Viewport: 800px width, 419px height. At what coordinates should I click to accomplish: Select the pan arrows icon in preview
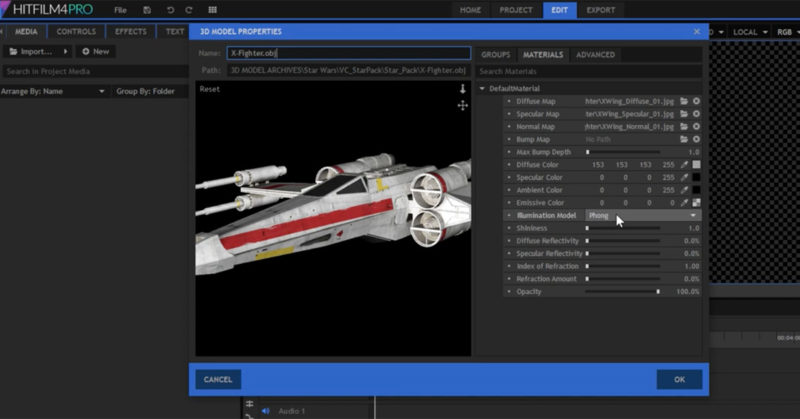(x=463, y=106)
